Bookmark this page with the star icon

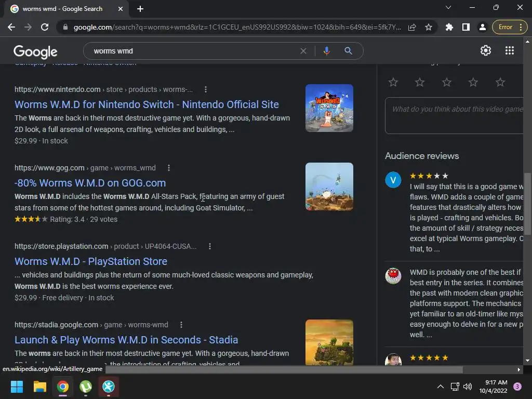(x=429, y=27)
